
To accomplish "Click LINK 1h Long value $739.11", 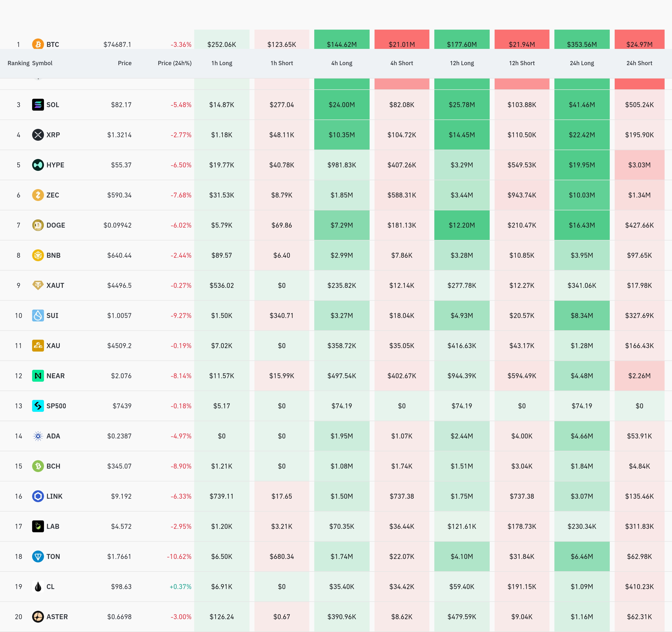I will (x=222, y=496).
